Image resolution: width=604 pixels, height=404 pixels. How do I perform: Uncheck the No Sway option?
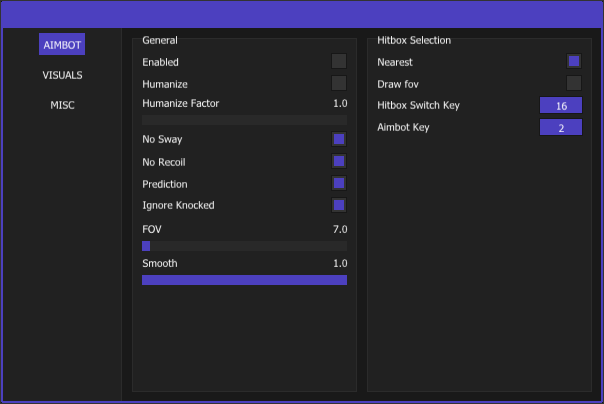[x=339, y=139]
